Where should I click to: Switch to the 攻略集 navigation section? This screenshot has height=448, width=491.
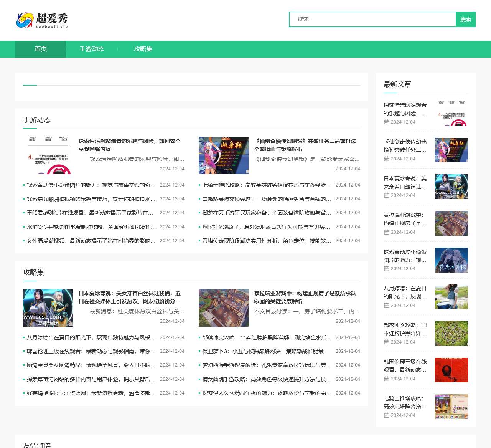click(x=143, y=49)
